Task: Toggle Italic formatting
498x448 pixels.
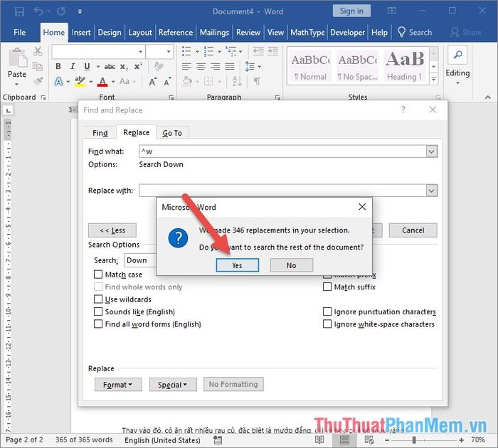Action: point(73,66)
